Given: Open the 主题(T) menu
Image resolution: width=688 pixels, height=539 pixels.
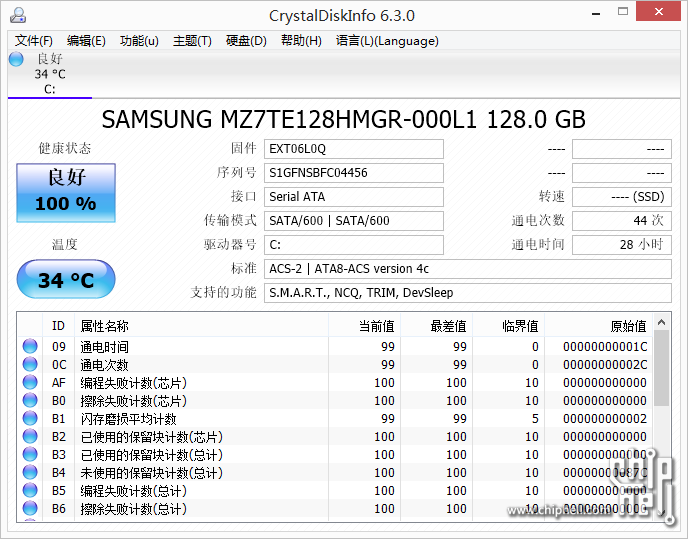Looking at the screenshot, I should point(192,41).
